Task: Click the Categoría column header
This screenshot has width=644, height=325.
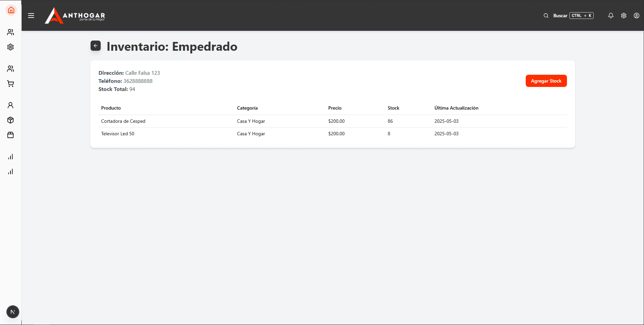Action: [x=247, y=108]
